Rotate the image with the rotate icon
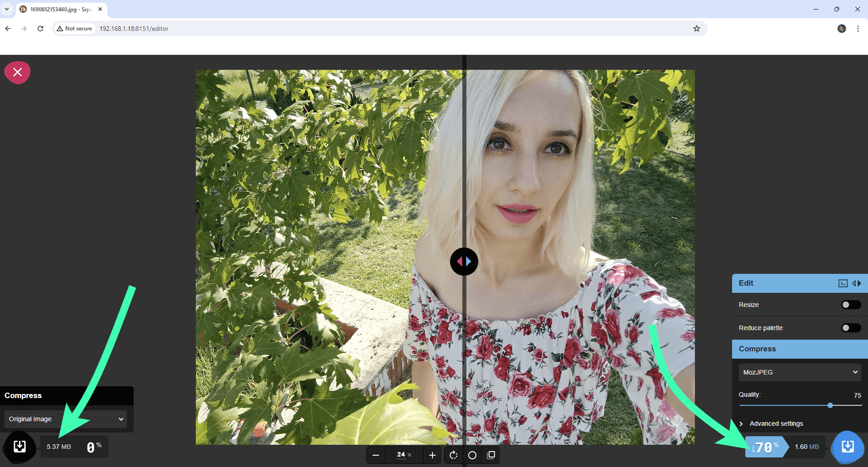Image resolution: width=868 pixels, height=467 pixels. [x=453, y=455]
